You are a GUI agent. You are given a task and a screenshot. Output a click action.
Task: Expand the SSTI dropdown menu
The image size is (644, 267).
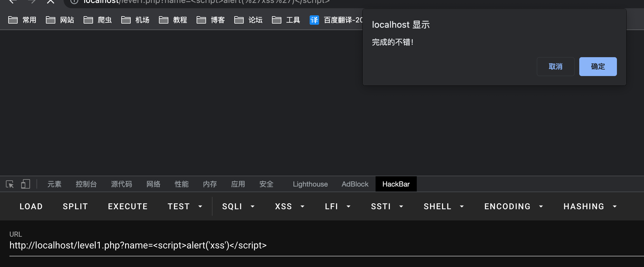387,206
